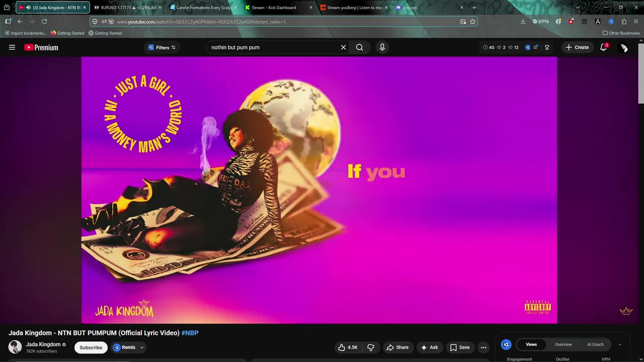Open notifications bell with 3 badge
The image size is (644, 362).
point(604,47)
